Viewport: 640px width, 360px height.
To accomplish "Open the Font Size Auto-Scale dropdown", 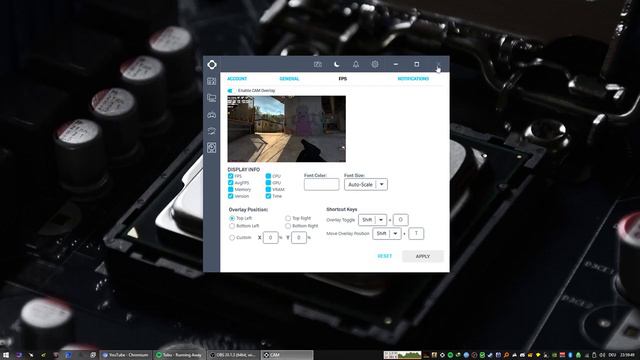I will (366, 184).
